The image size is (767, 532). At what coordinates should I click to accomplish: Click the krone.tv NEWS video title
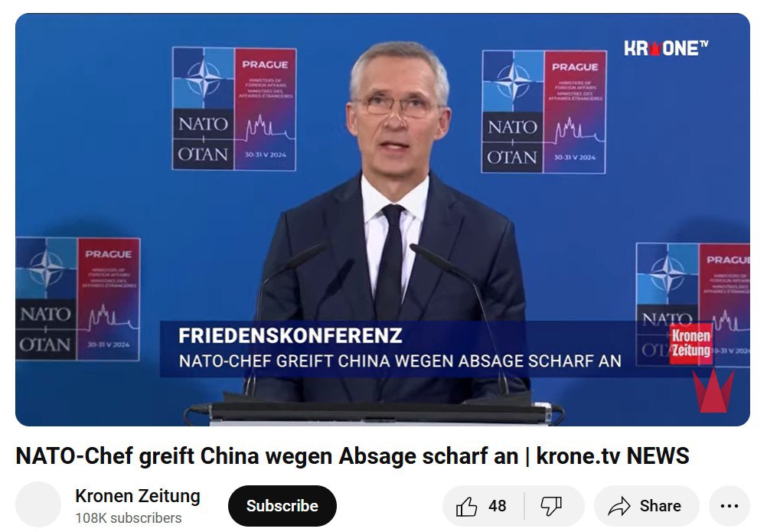(352, 455)
